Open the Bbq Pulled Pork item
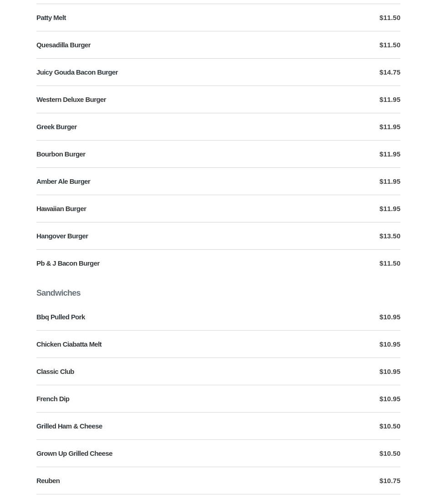 [61, 317]
